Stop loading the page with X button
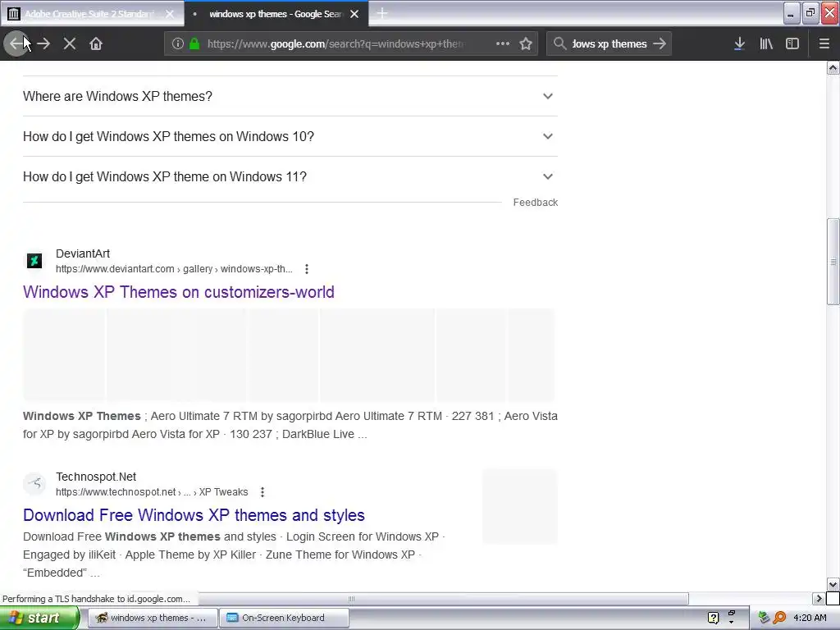The height and width of the screenshot is (630, 840). [x=70, y=44]
